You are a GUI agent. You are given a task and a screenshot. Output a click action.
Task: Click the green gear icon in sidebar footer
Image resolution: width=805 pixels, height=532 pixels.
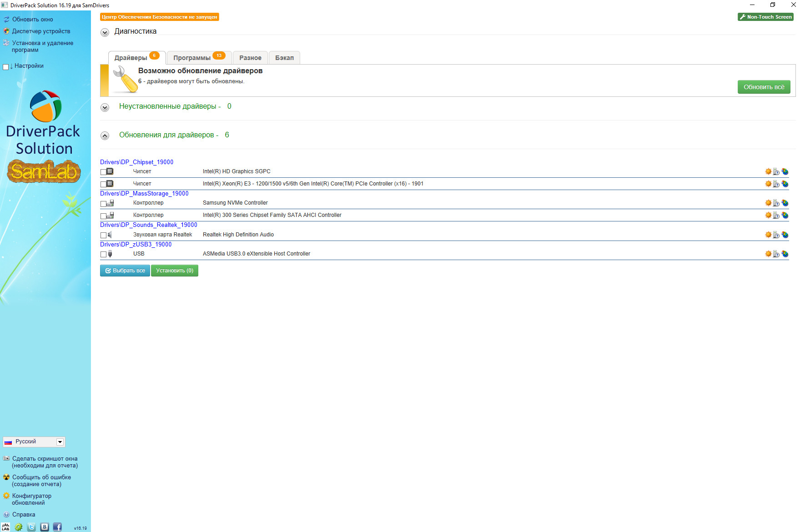(19, 527)
